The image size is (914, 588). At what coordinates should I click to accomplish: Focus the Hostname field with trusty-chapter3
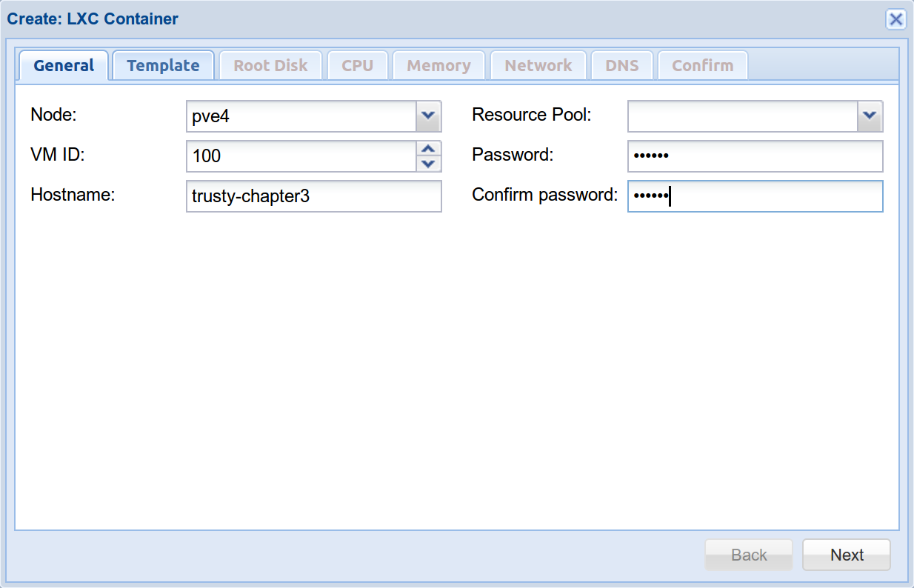click(x=314, y=196)
